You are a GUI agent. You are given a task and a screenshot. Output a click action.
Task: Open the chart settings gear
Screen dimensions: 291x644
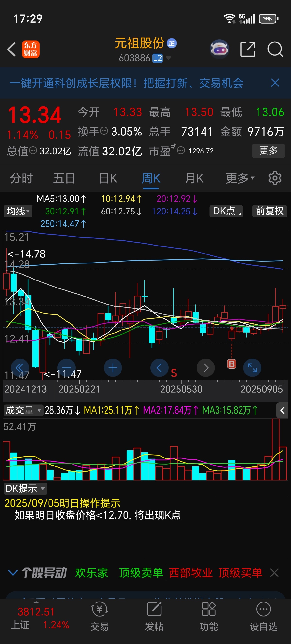point(275,178)
